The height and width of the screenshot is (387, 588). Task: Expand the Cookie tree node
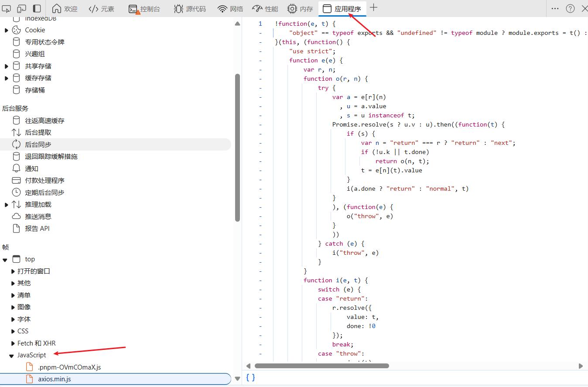(6, 30)
